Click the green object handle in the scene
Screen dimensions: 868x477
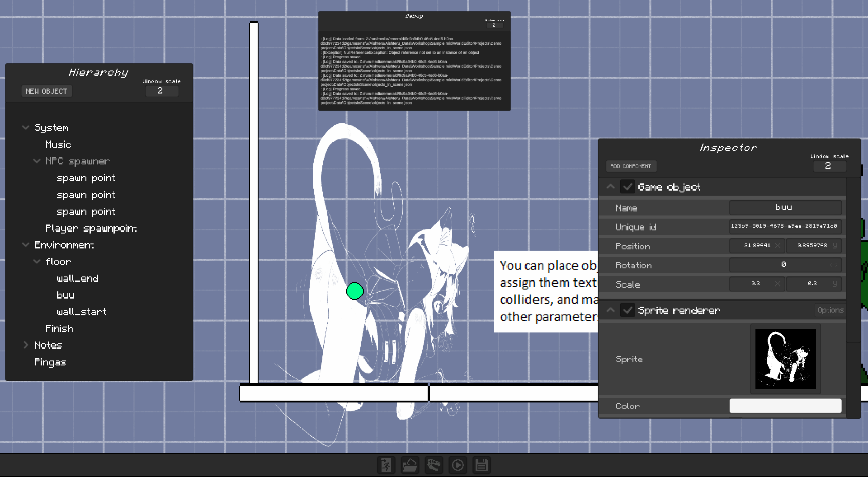point(355,291)
